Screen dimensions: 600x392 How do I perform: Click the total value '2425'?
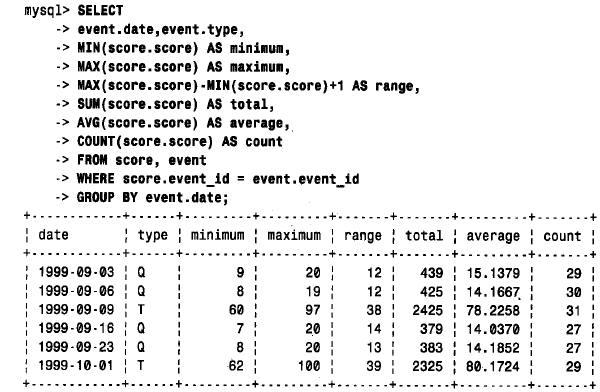pos(428,310)
